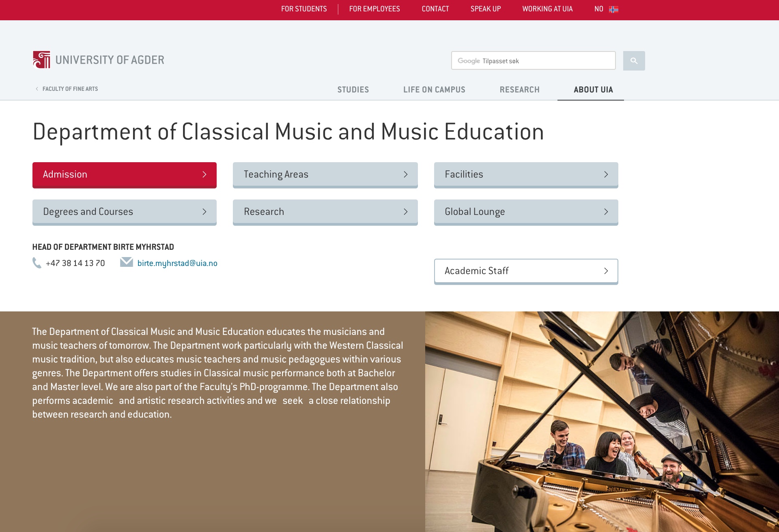Screen dimensions: 779x532
Task: Click the Speak Up link
Action: pyautogui.click(x=486, y=9)
